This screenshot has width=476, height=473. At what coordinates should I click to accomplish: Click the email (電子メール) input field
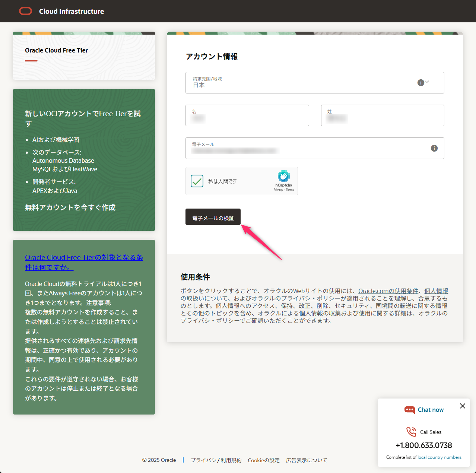315,148
